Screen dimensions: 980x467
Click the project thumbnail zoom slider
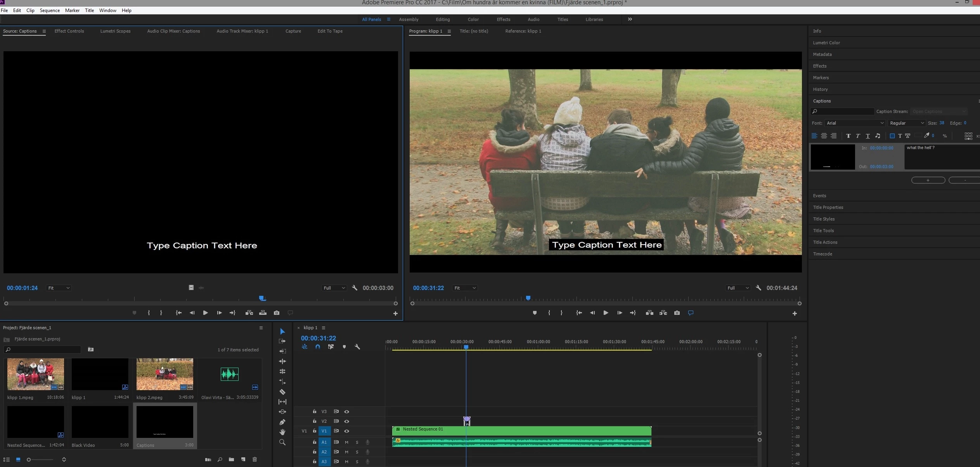coord(29,460)
